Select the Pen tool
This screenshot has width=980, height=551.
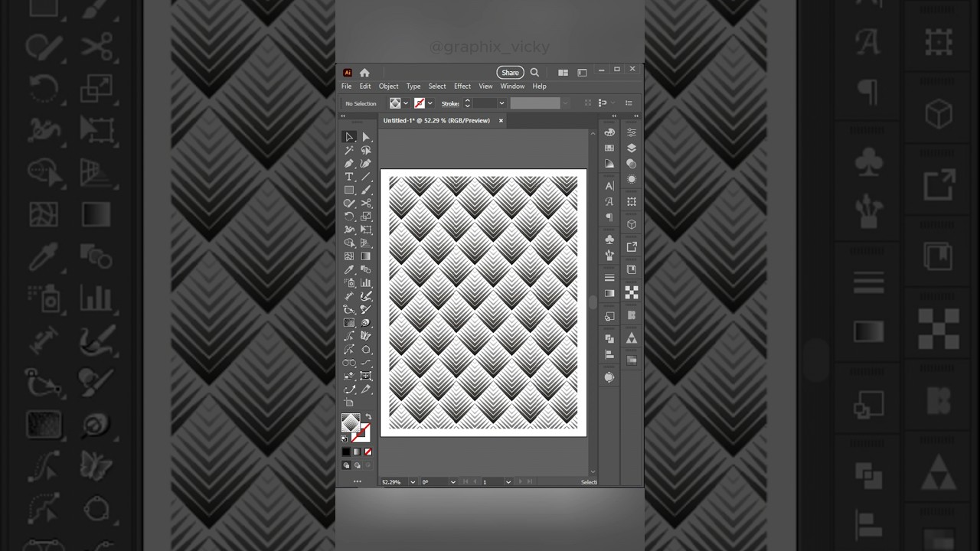349,163
